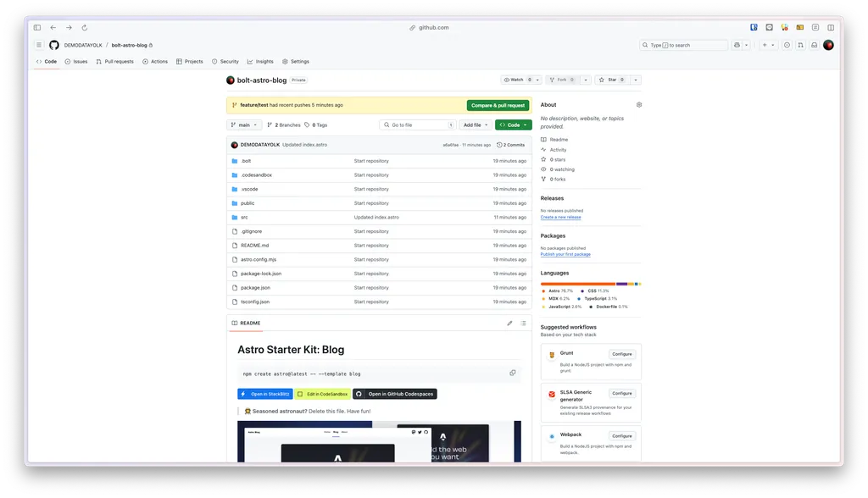Click Open in GitHub Codespaces badge

coord(395,394)
